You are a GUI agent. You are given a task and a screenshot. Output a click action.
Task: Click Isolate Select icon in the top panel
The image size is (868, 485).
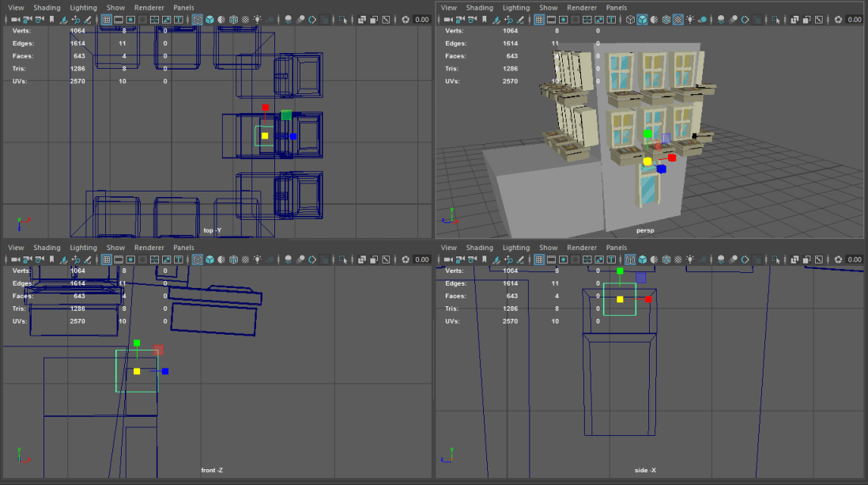click(344, 19)
